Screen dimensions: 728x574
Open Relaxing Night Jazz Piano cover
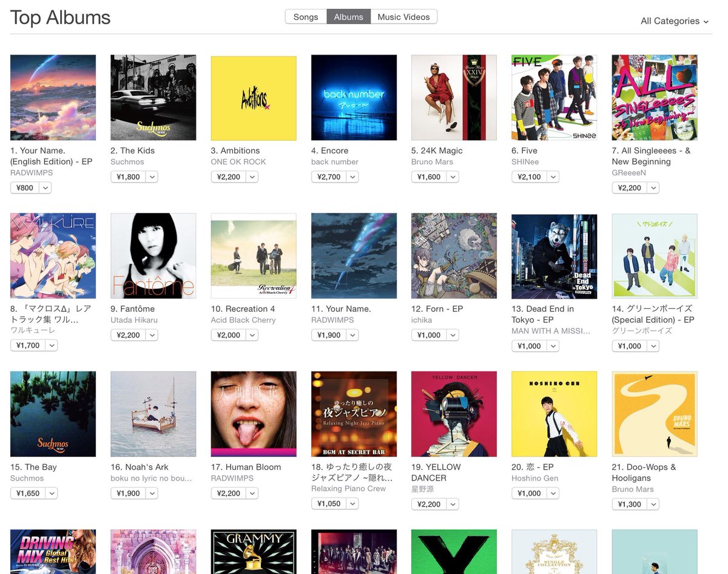[354, 414]
